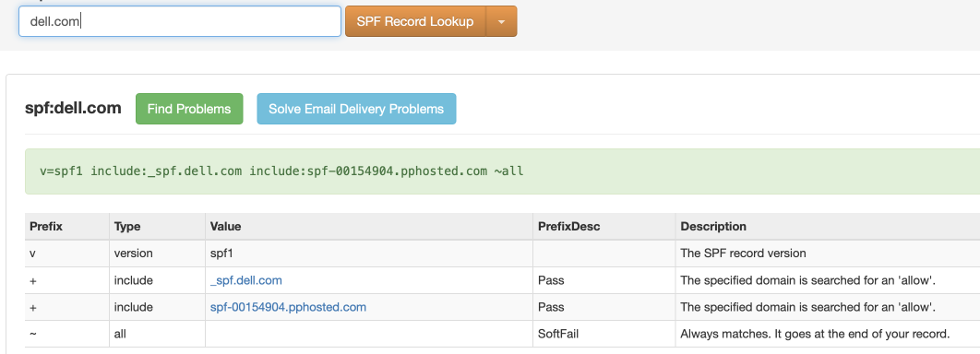Click the description in the pphosted.com row
The width and height of the screenshot is (980, 354).
808,307
